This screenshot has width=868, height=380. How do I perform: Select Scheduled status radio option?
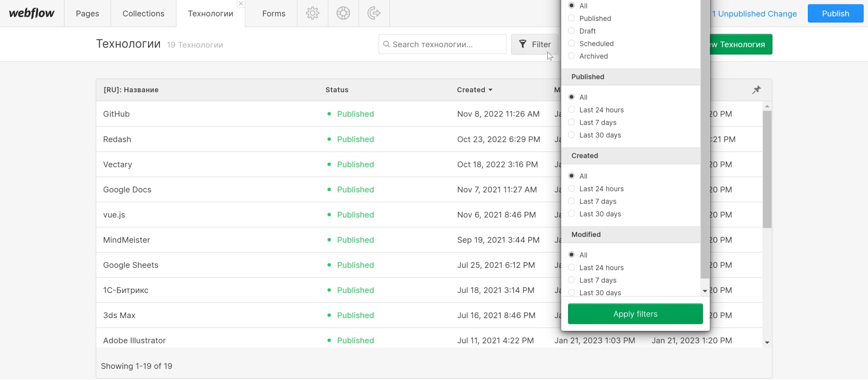click(571, 43)
